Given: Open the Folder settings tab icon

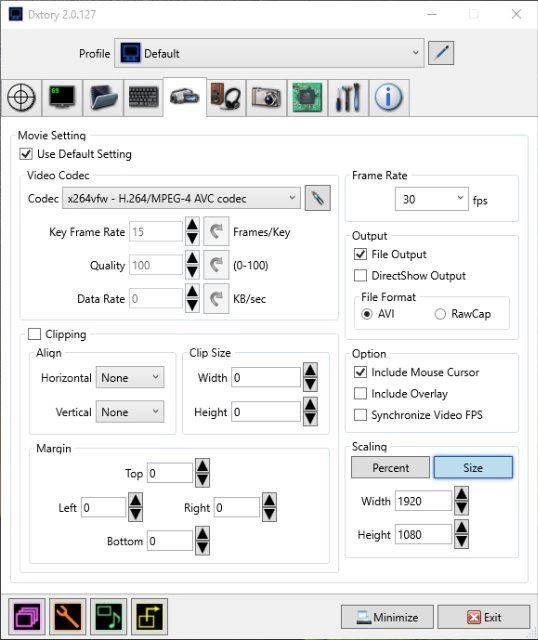Looking at the screenshot, I should pos(103,98).
